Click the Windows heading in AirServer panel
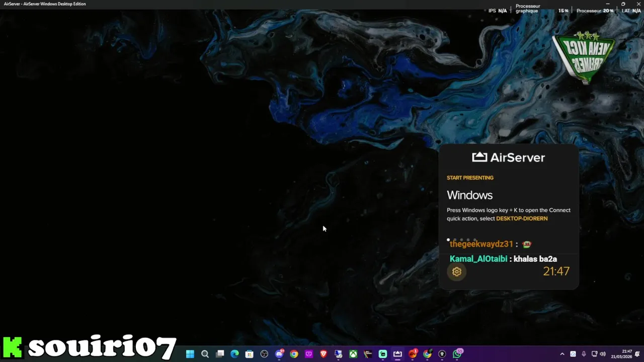Viewport: 644px width, 362px height. (x=469, y=195)
